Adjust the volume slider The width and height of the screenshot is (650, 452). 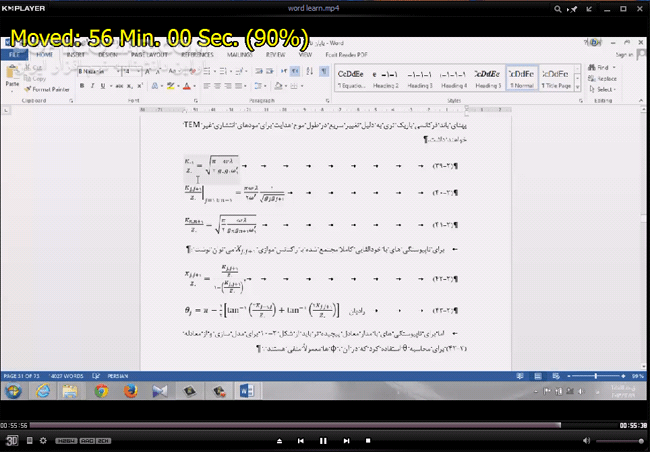point(617,440)
